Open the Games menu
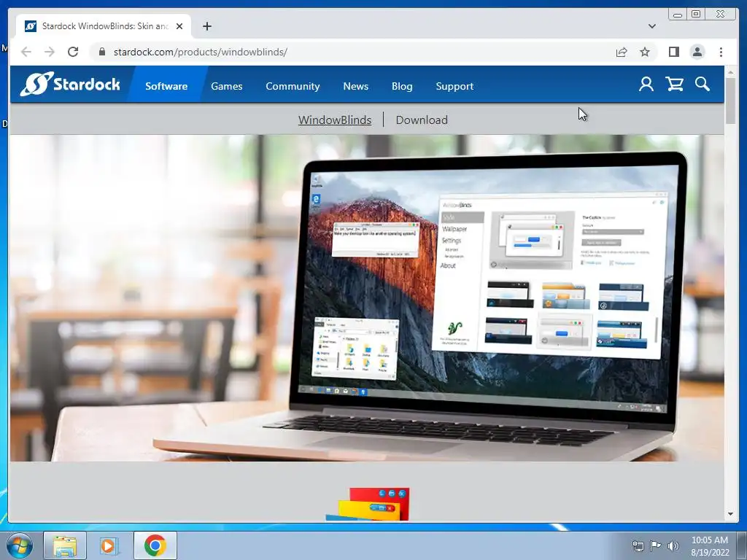The image size is (747, 560). [x=227, y=86]
